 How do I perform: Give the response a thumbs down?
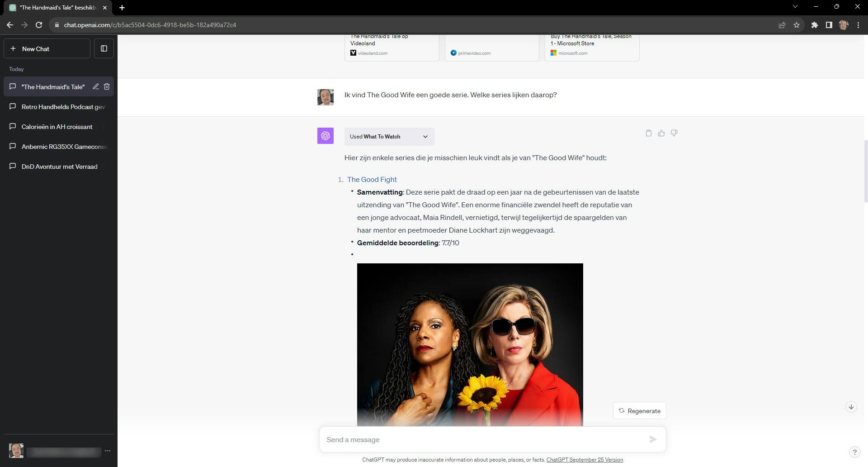pos(674,133)
